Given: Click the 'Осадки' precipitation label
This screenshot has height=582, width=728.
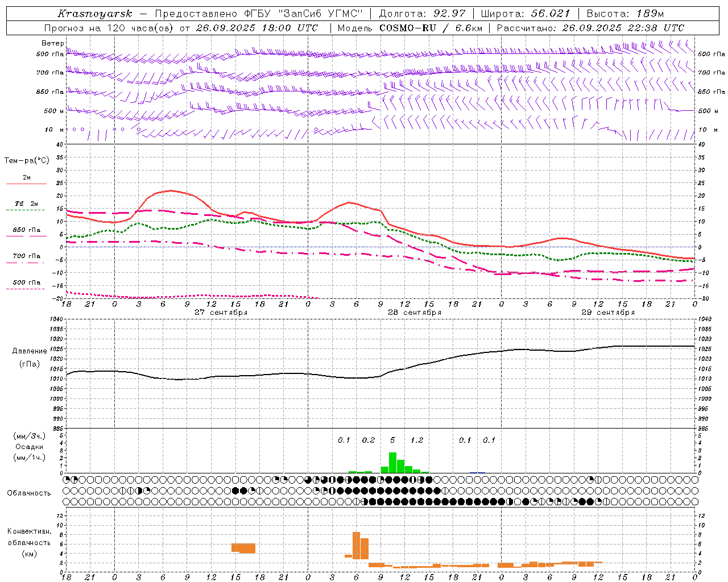Looking at the screenshot, I should coord(30,447).
